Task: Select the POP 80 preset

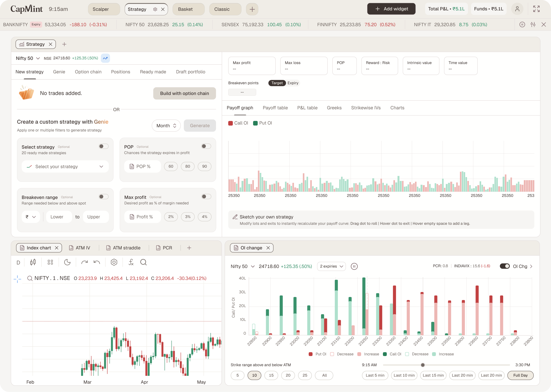Action: pos(188,167)
